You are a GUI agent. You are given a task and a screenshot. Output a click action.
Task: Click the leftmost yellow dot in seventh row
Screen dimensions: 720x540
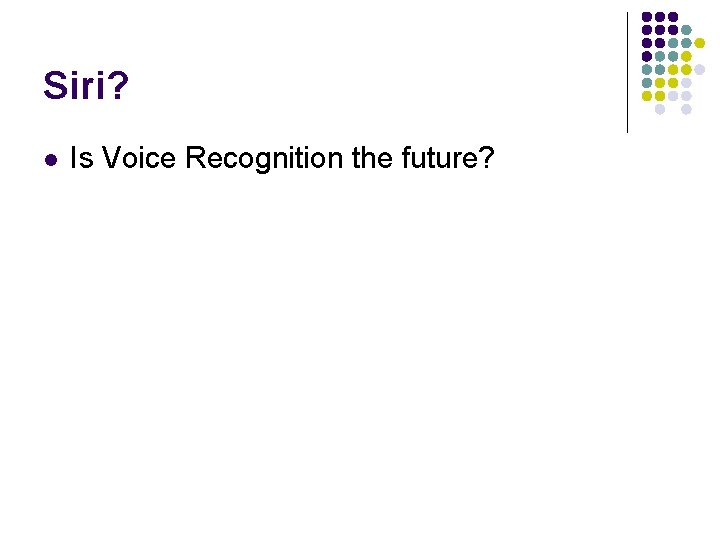(x=647, y=96)
